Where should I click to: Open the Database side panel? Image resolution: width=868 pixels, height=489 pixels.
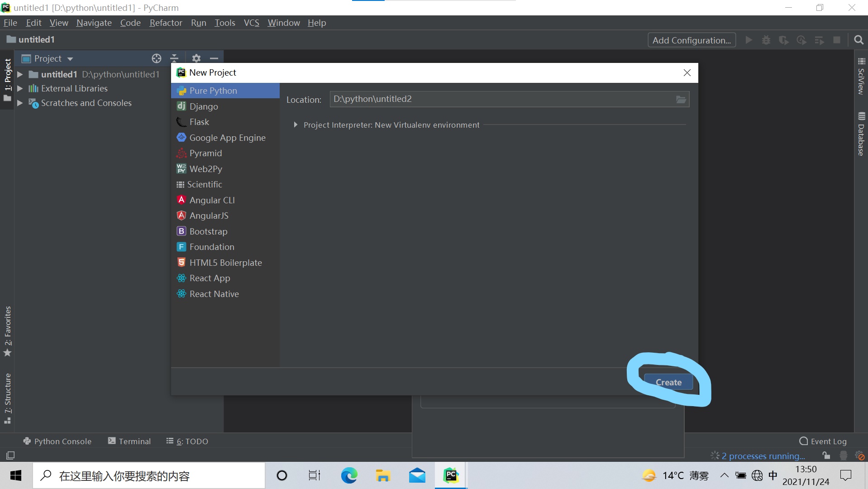tap(860, 134)
